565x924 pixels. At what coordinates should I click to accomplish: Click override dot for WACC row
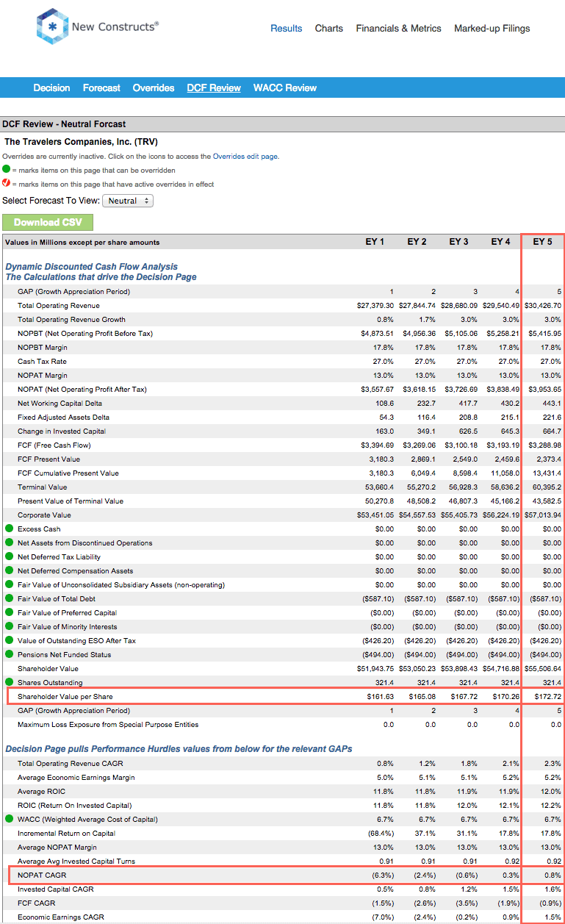pyautogui.click(x=9, y=818)
